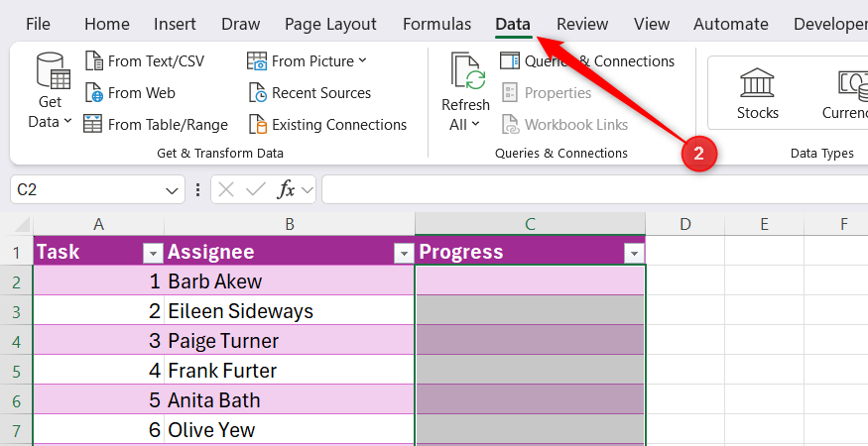This screenshot has width=868, height=446.
Task: Click the Refresh All icon
Action: (x=468, y=70)
